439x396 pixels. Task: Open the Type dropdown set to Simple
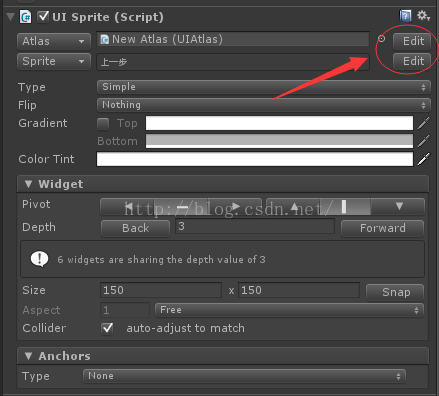tap(264, 87)
